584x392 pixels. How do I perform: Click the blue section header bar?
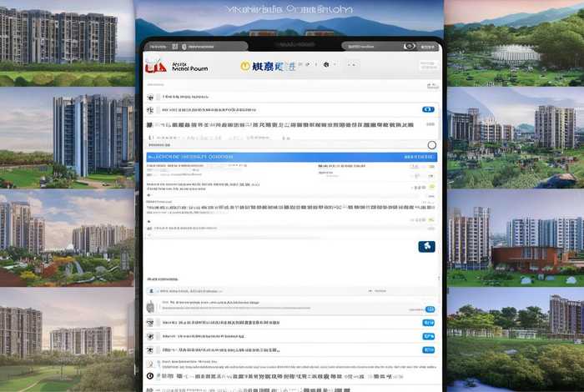292,157
